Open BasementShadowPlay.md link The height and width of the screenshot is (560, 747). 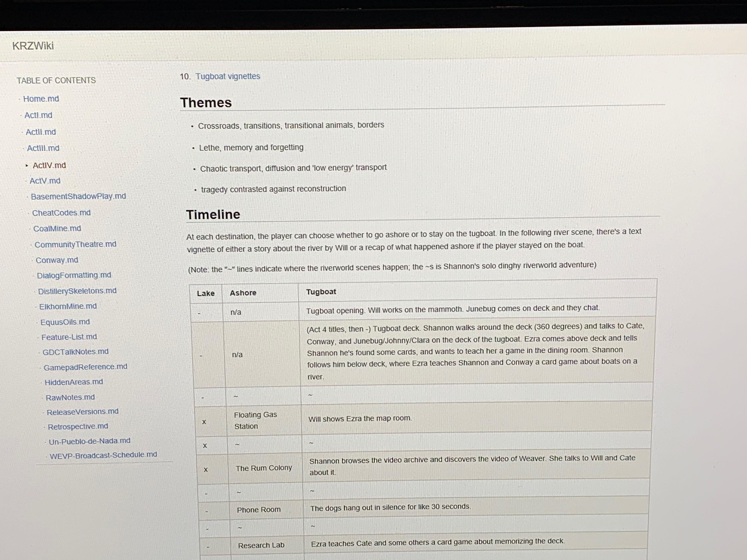coord(78,196)
